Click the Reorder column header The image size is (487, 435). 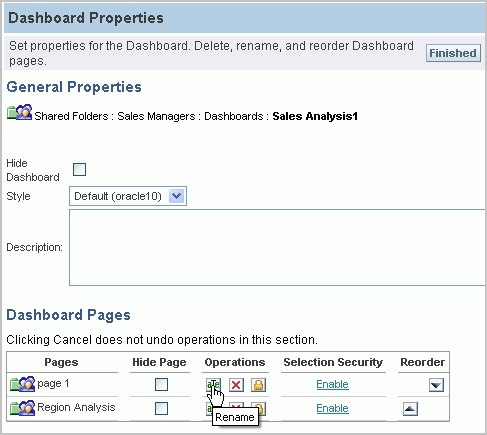423,362
